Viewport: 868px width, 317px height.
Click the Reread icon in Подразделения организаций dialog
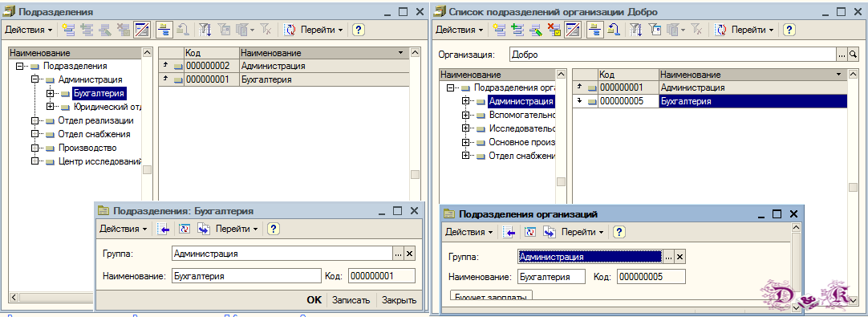pyautogui.click(x=531, y=232)
